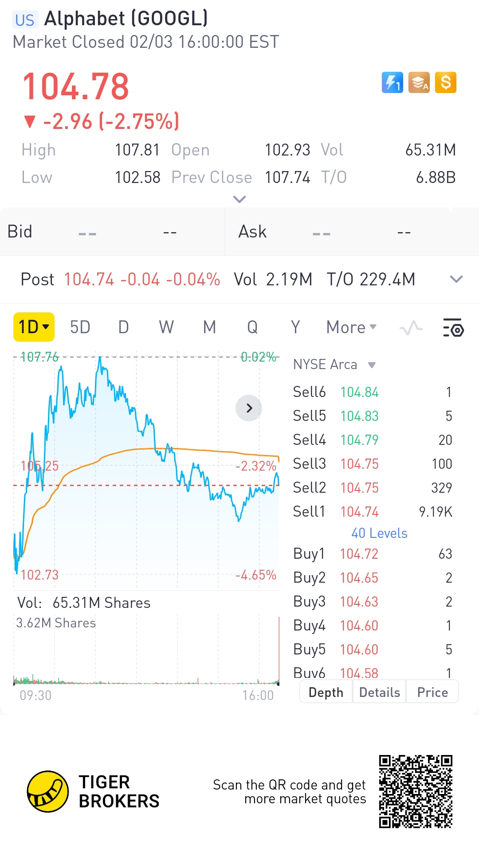This screenshot has width=479, height=868.
Task: Tap the orange stacked-layers icon
Action: 419,82
